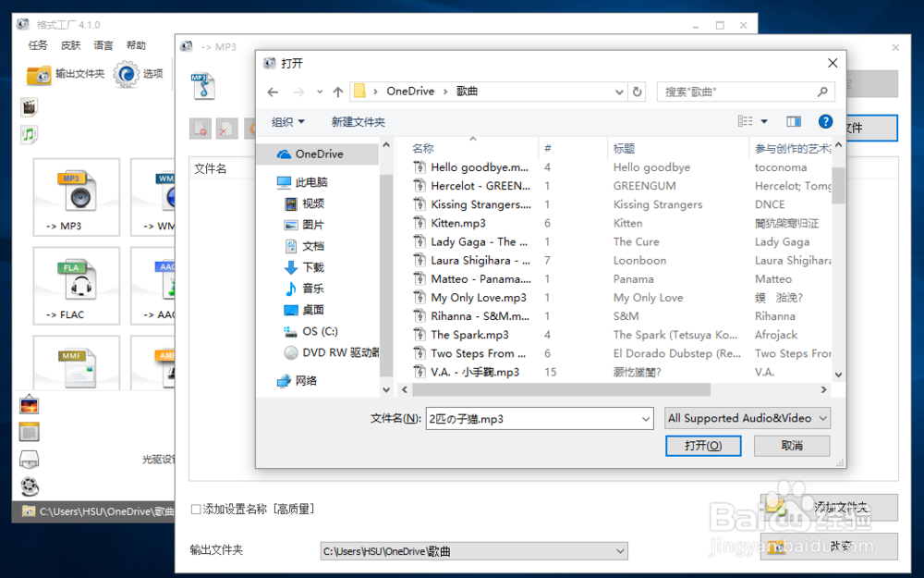The image size is (924, 578).
Task: Open recent locations dropdown arrow
Action: tap(320, 92)
